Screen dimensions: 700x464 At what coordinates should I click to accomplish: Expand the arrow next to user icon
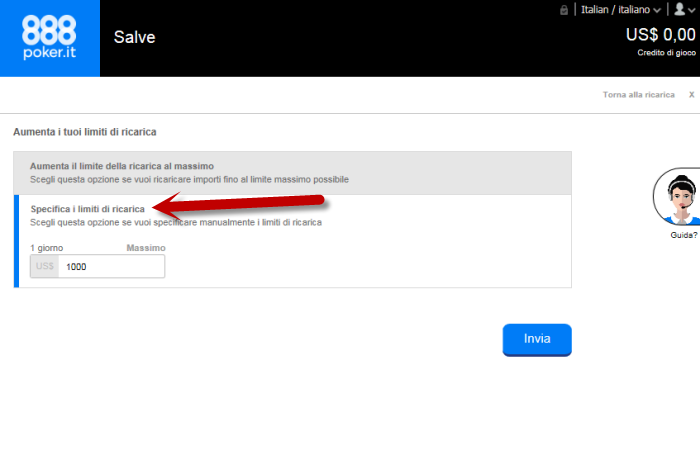pyautogui.click(x=692, y=10)
